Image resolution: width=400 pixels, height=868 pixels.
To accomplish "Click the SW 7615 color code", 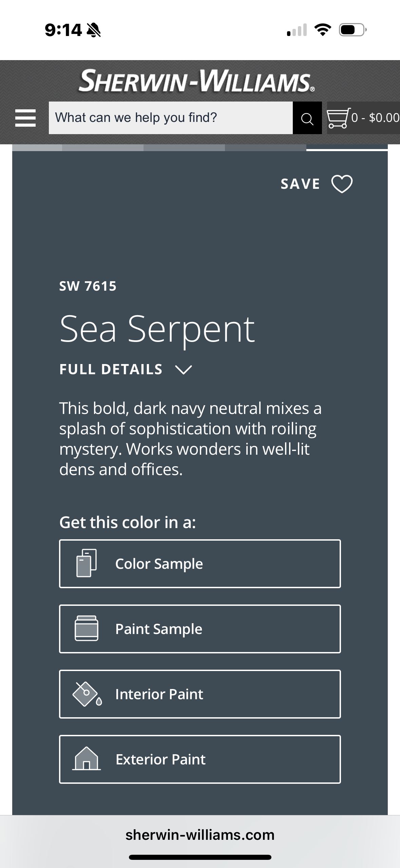I will [88, 286].
